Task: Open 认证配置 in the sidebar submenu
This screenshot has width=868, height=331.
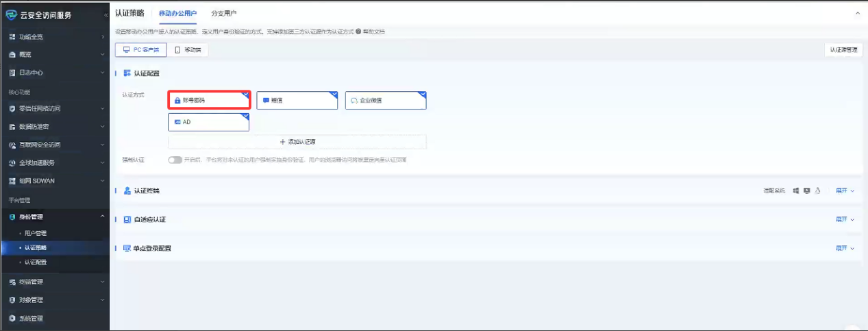Action: (35, 262)
